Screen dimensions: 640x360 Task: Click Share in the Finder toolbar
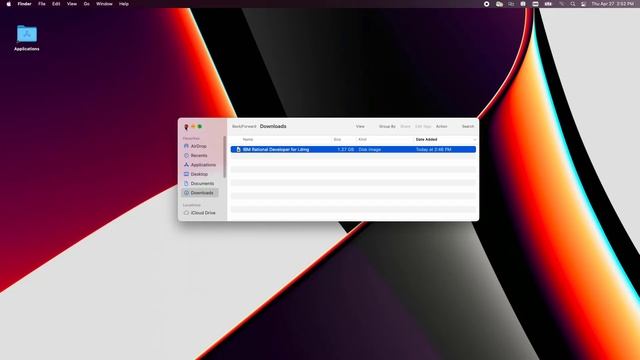click(405, 127)
